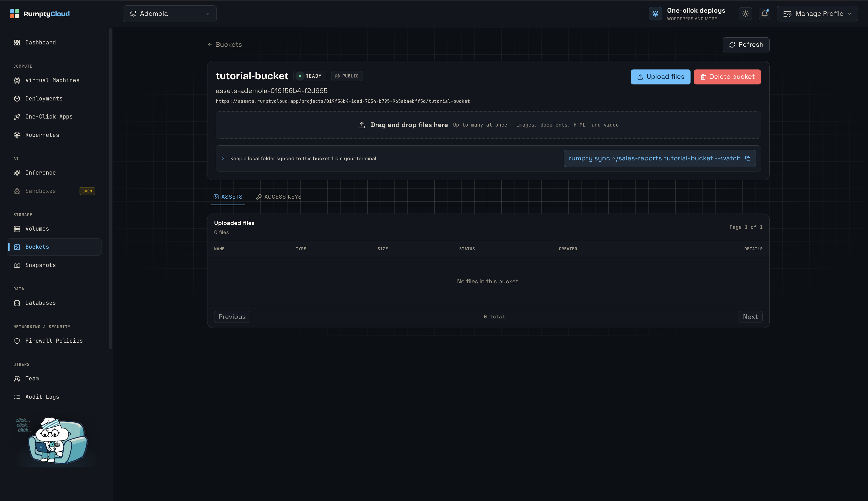
Task: Click the READY status badge
Action: point(310,76)
